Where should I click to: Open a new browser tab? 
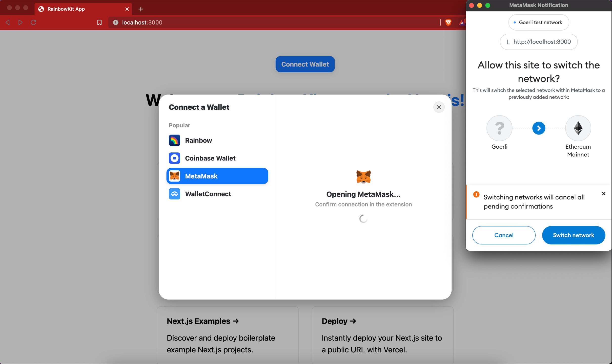click(141, 9)
